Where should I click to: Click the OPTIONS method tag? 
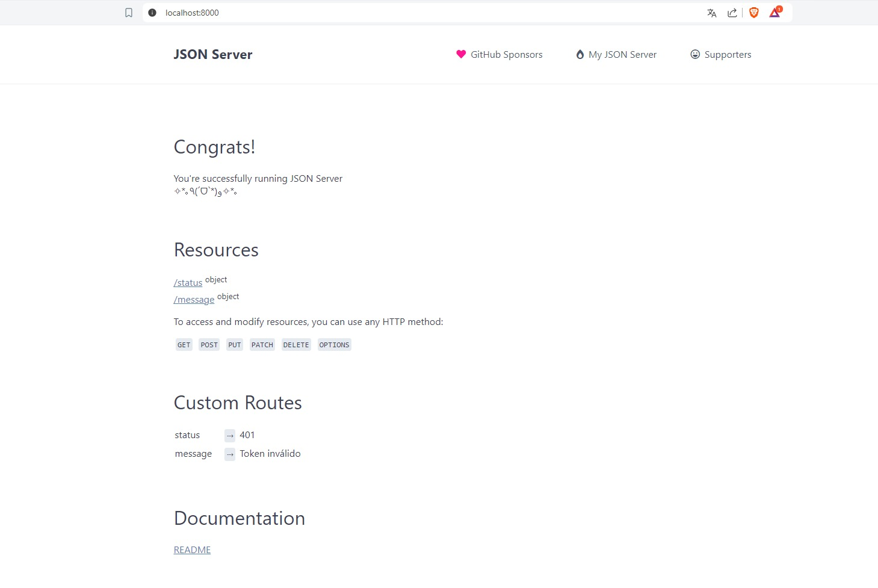pos(335,345)
